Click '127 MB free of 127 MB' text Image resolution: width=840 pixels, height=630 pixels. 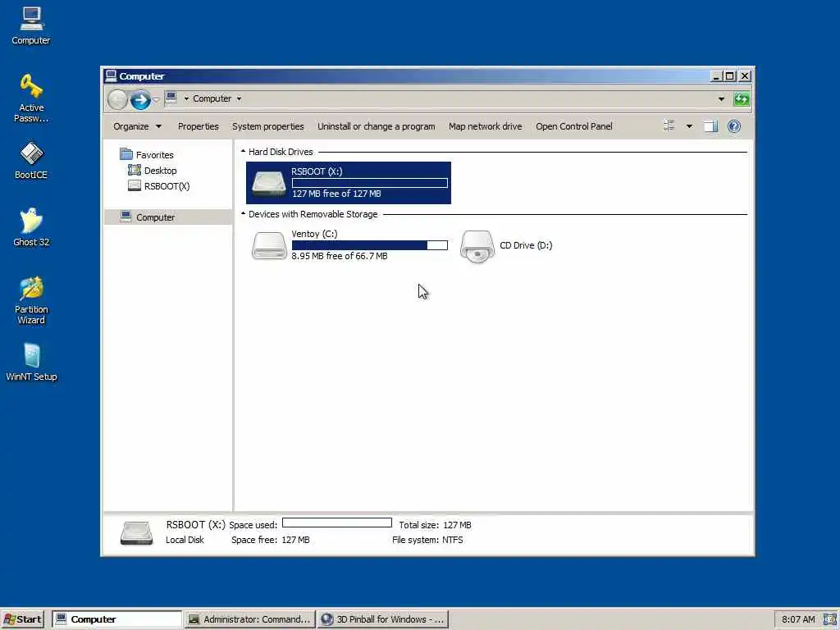point(336,194)
